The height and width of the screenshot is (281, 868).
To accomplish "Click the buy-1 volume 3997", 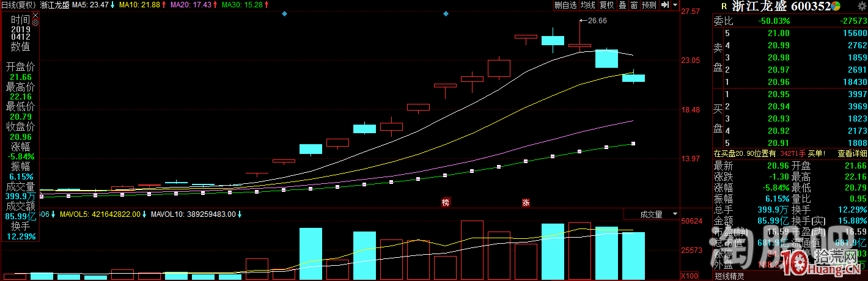I will point(857,94).
